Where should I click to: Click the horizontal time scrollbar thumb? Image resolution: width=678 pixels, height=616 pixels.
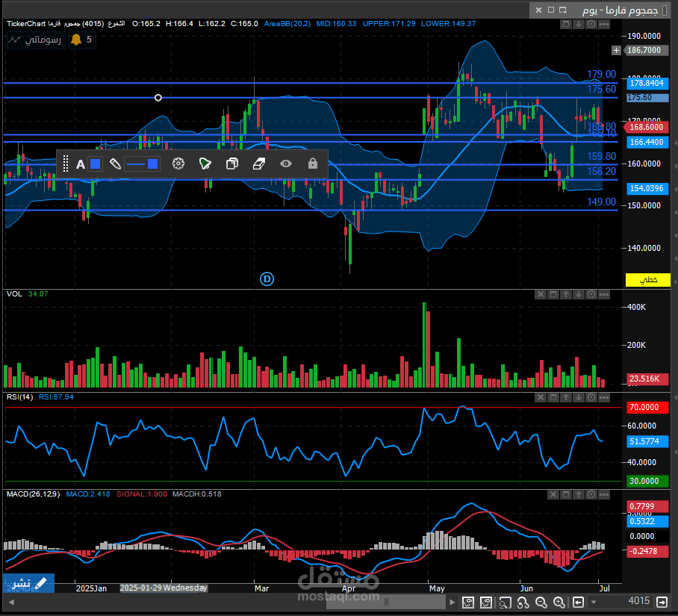pos(386,602)
